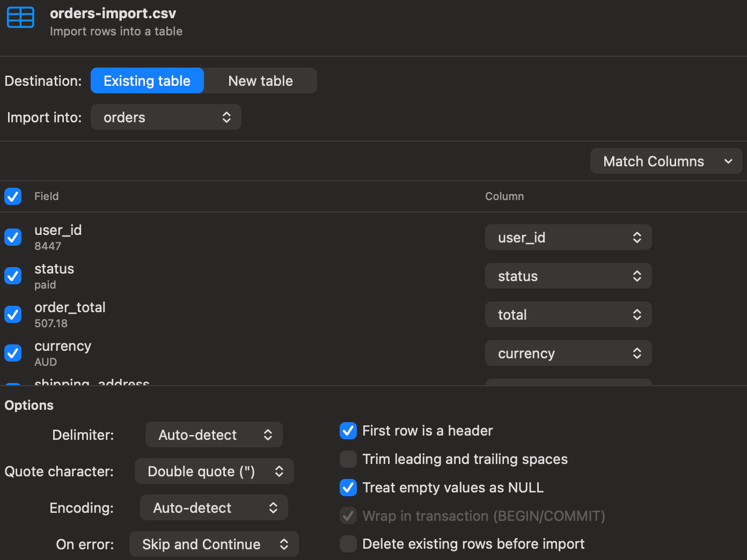
Task: Click the order_total field name
Action: tap(70, 307)
